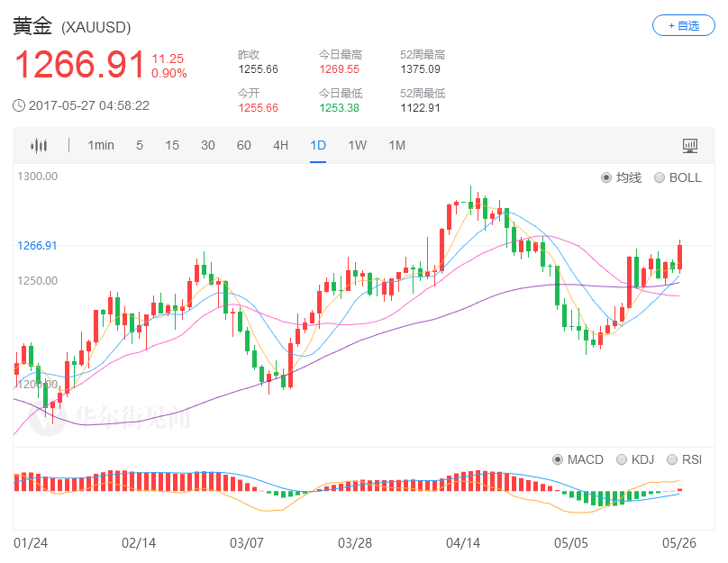The width and height of the screenshot is (728, 563).
Task: Switch to the 1min timeframe tab
Action: point(101,145)
